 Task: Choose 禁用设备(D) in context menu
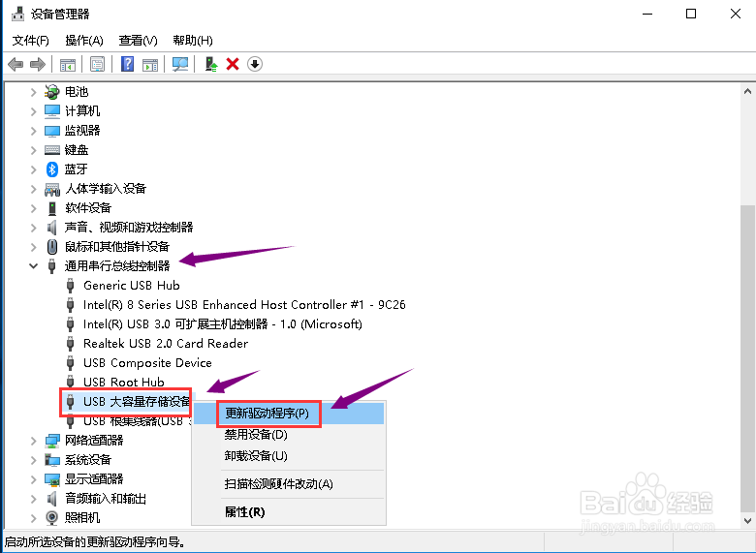click(289, 435)
